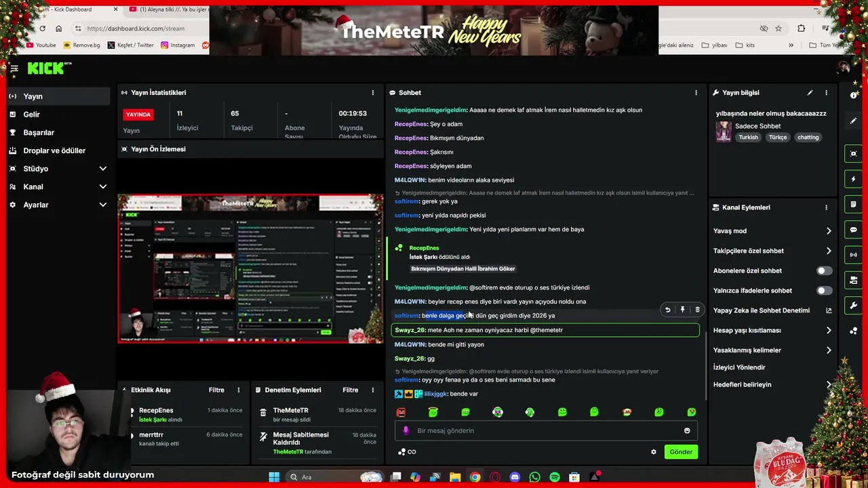
Task: Click the wrench icon in right strip
Action: point(854,306)
